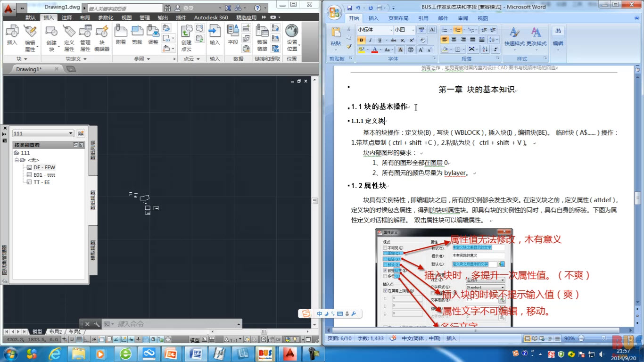Viewport: 644px width, 362px height.
Task: Click the 模型 status bar button
Action: [x=195, y=339]
